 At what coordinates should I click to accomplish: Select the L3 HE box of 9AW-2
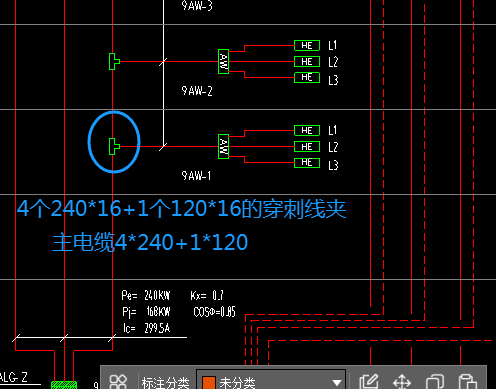pyautogui.click(x=307, y=77)
